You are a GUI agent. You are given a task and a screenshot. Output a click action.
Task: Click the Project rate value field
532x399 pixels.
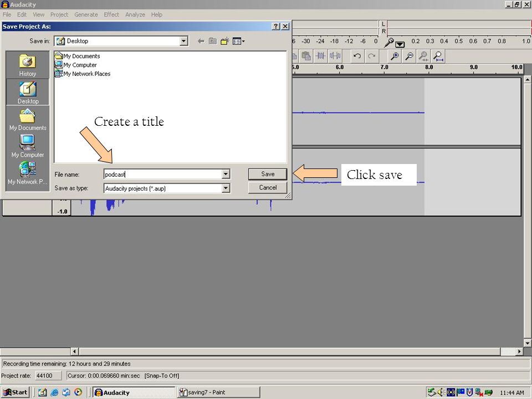(x=48, y=376)
